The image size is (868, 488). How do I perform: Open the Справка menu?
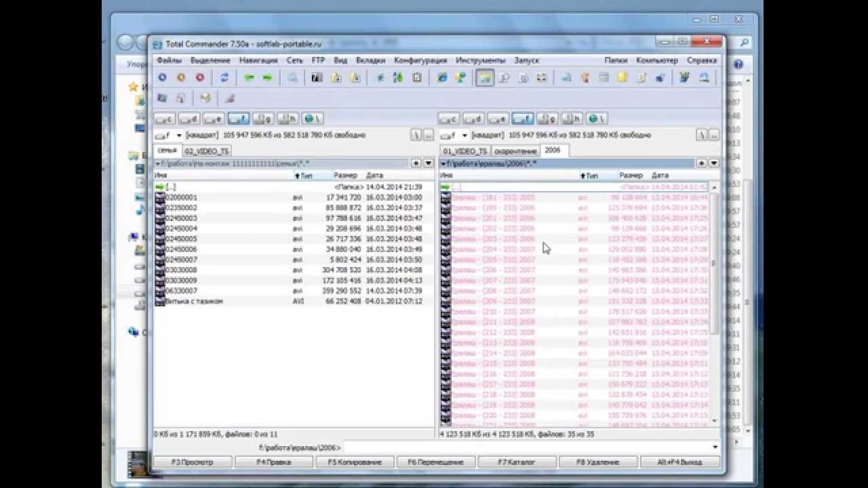[x=702, y=60]
